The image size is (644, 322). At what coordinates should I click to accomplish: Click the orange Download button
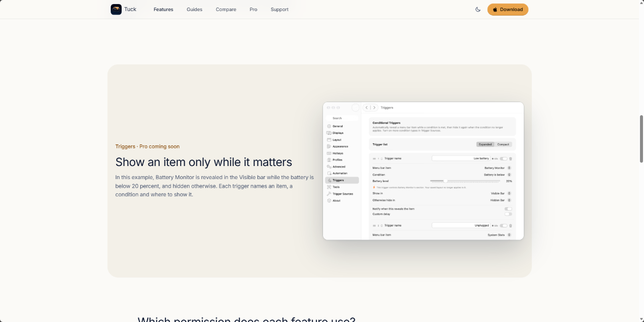[508, 10]
